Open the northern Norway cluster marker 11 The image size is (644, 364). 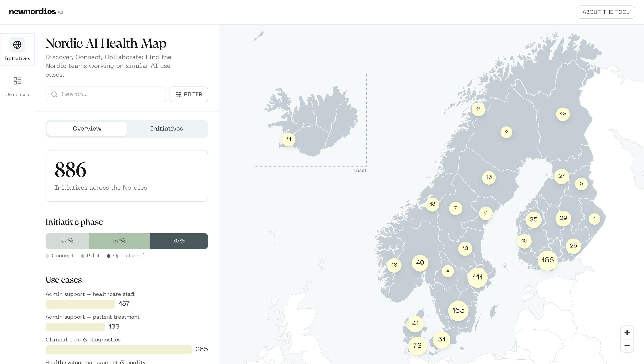pyautogui.click(x=478, y=109)
